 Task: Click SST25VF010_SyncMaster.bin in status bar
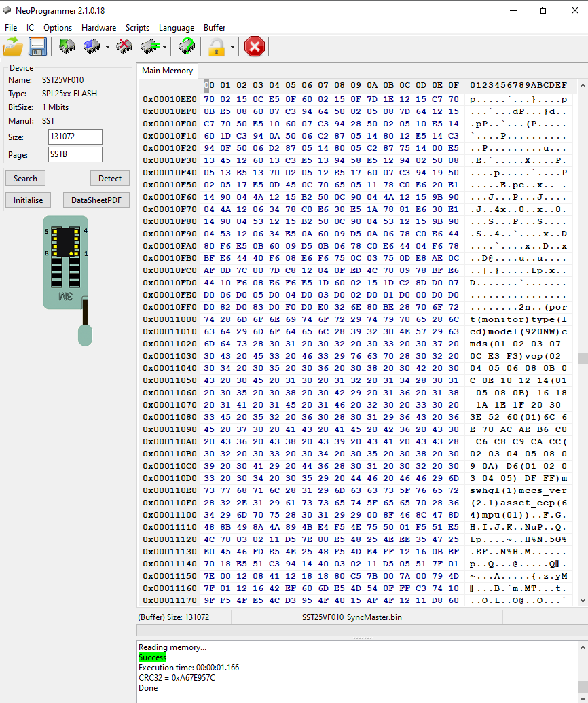coord(352,617)
